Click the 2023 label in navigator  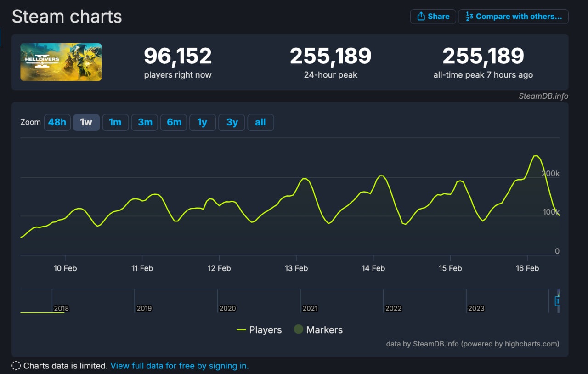(476, 308)
